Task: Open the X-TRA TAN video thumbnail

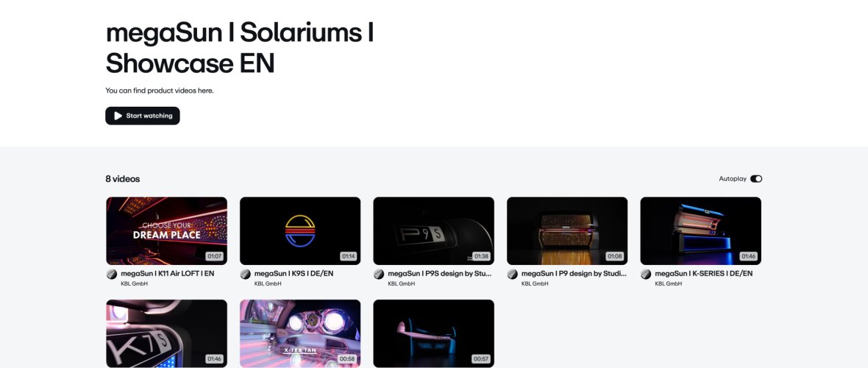Action: 300,333
